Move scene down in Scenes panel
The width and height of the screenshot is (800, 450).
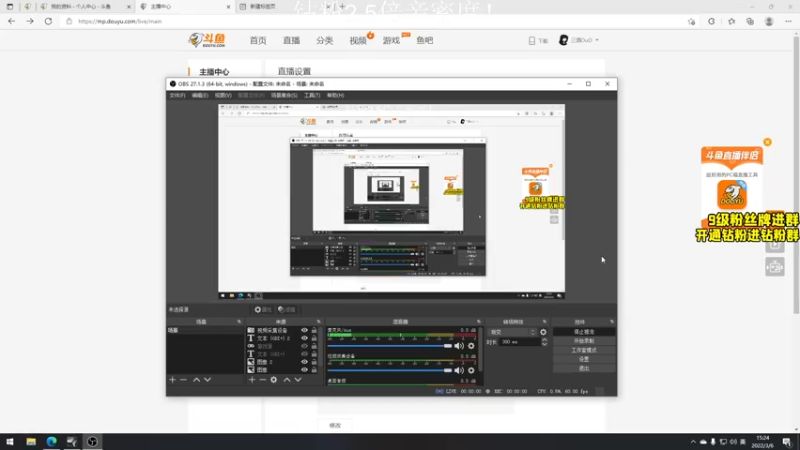(208, 380)
